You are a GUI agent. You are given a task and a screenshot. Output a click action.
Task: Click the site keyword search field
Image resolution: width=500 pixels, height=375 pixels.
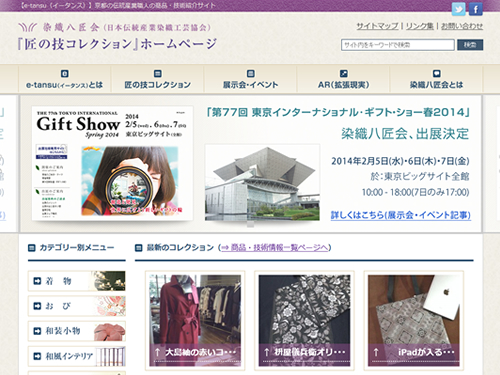[x=398, y=45]
